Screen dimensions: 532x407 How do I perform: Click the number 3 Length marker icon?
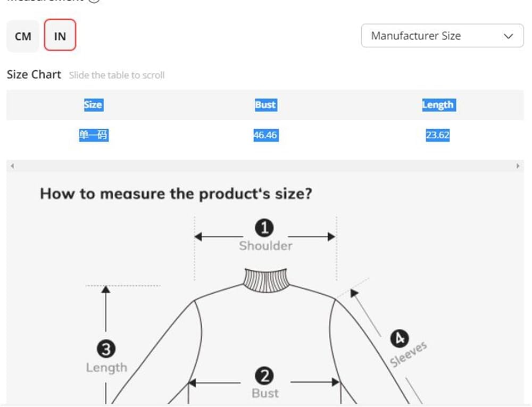(106, 350)
